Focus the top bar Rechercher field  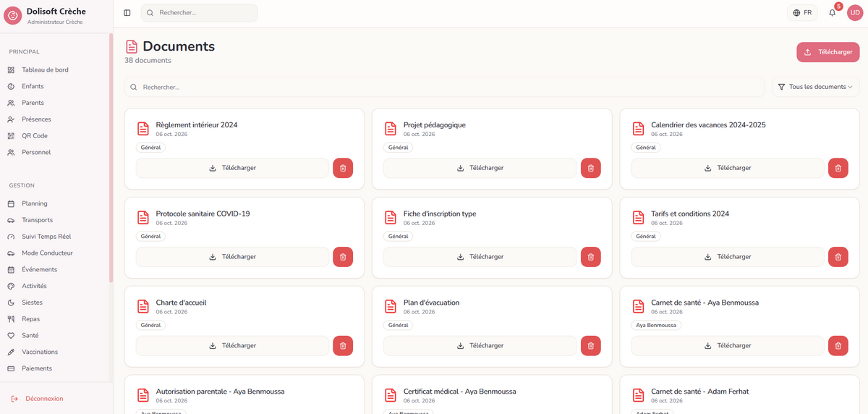tap(199, 12)
